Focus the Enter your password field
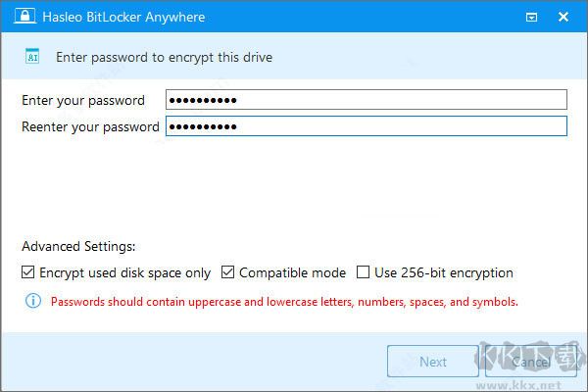This screenshot has height=392, width=588. 367,100
